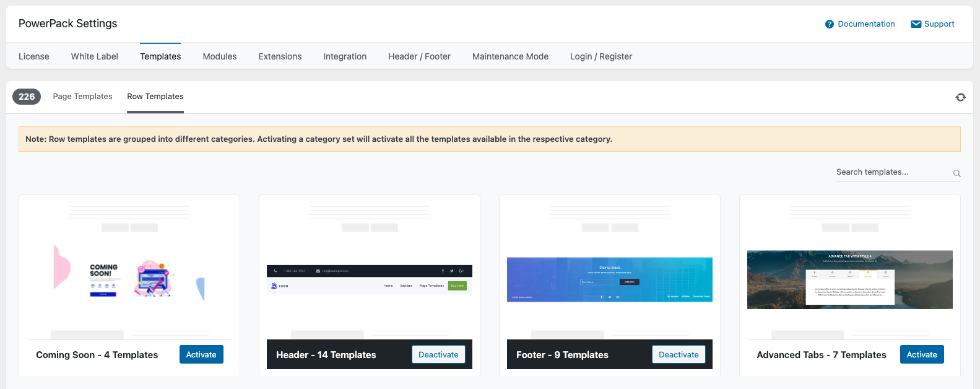
Task: Open the Extensions tab
Action: pyautogui.click(x=280, y=56)
